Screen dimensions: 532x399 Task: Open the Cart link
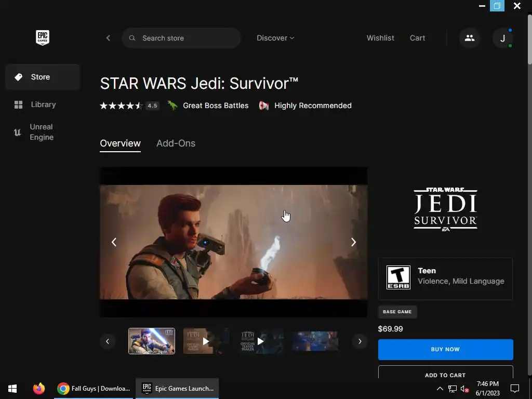tap(417, 38)
